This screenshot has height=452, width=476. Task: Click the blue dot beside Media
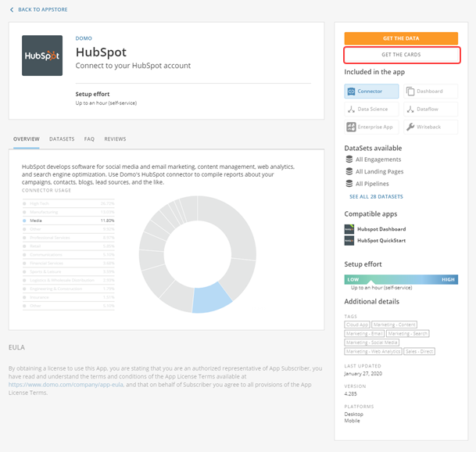[x=24, y=221]
